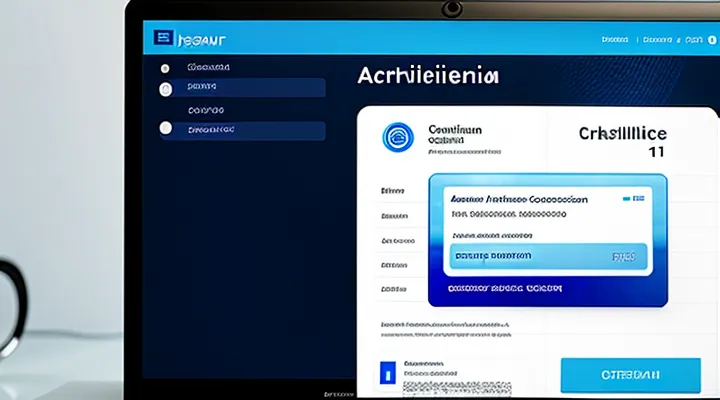Select the first small sidebar radio circle
This screenshot has height=400, width=720.
tap(165, 68)
